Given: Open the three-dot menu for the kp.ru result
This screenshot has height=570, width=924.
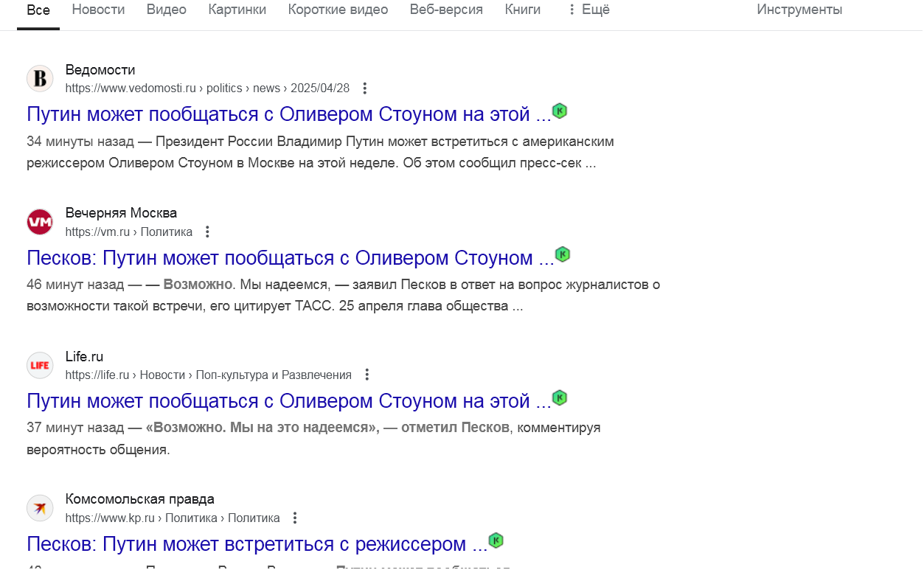Looking at the screenshot, I should pos(295,518).
